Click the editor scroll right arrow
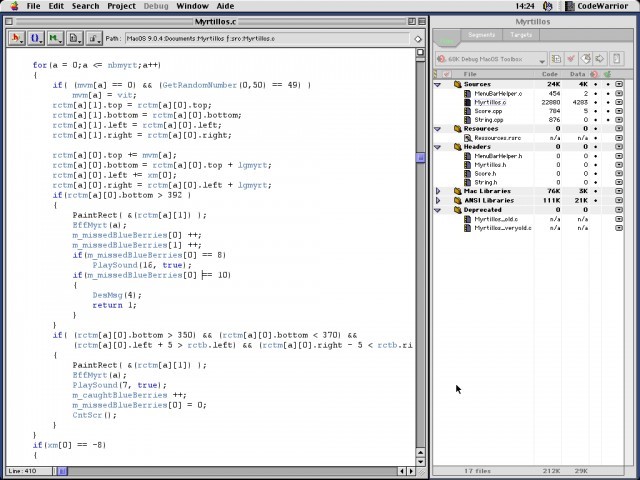 (411, 471)
